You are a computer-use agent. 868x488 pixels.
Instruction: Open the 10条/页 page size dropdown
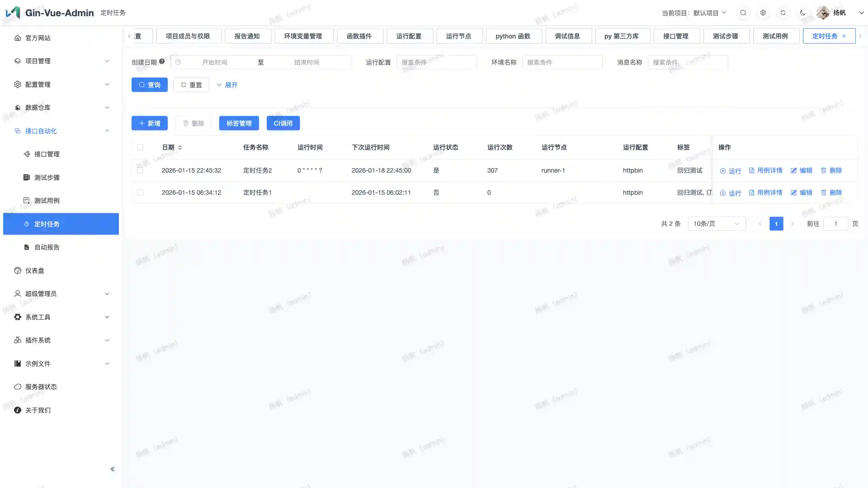[717, 224]
